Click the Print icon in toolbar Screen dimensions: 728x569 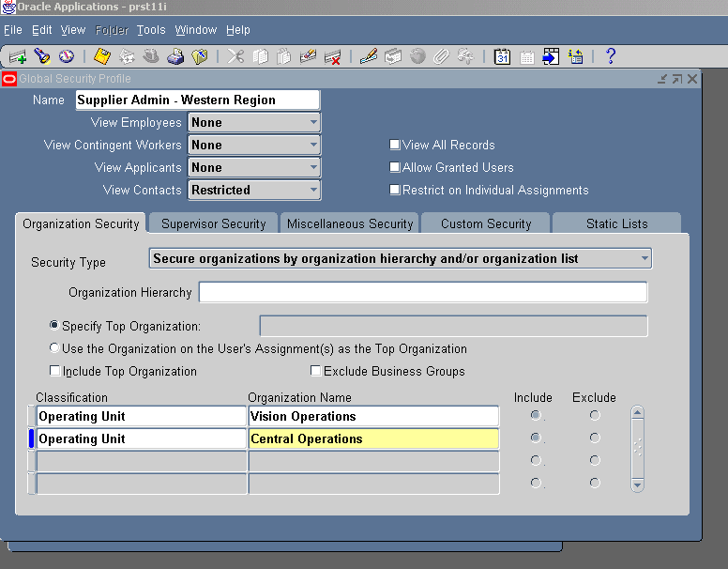point(175,56)
